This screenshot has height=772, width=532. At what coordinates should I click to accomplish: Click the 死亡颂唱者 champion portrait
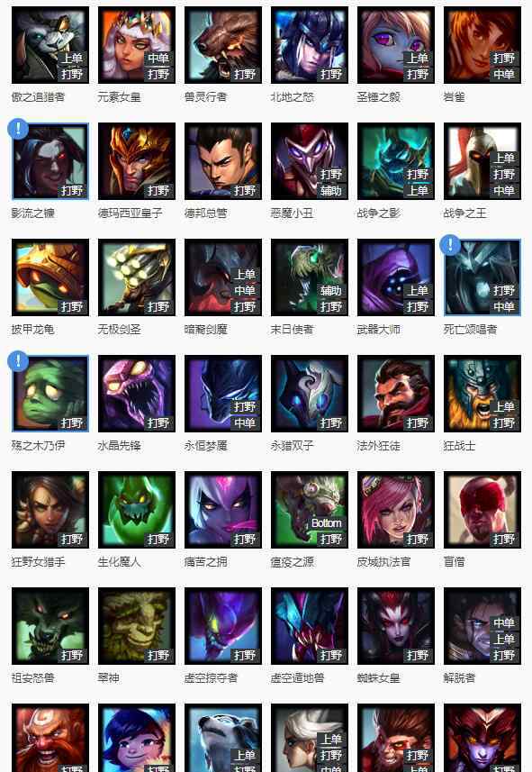tap(482, 277)
